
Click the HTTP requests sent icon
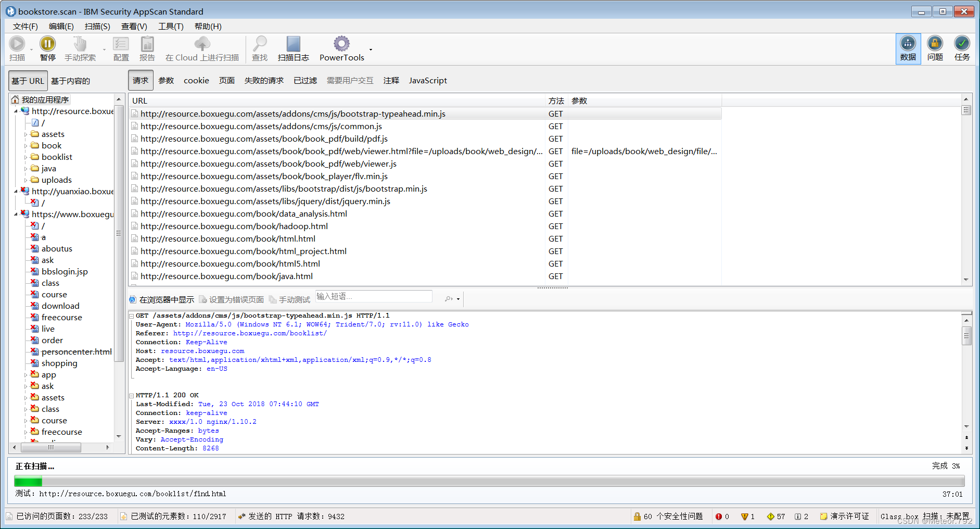[x=242, y=517]
